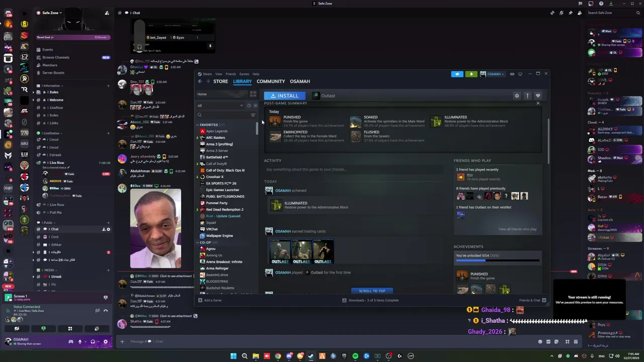Toggle Discord microphone mute
Image resolution: width=644 pixels, height=362 pixels.
pos(79,342)
